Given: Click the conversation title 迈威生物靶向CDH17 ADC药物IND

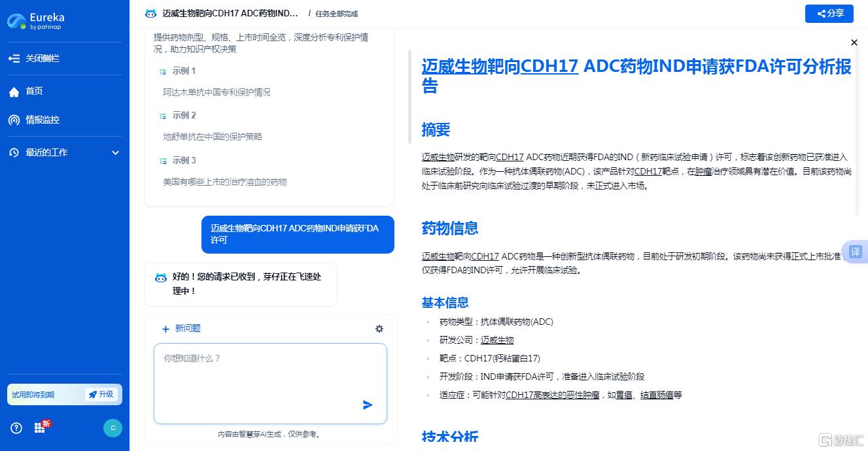Looking at the screenshot, I should coord(230,13).
